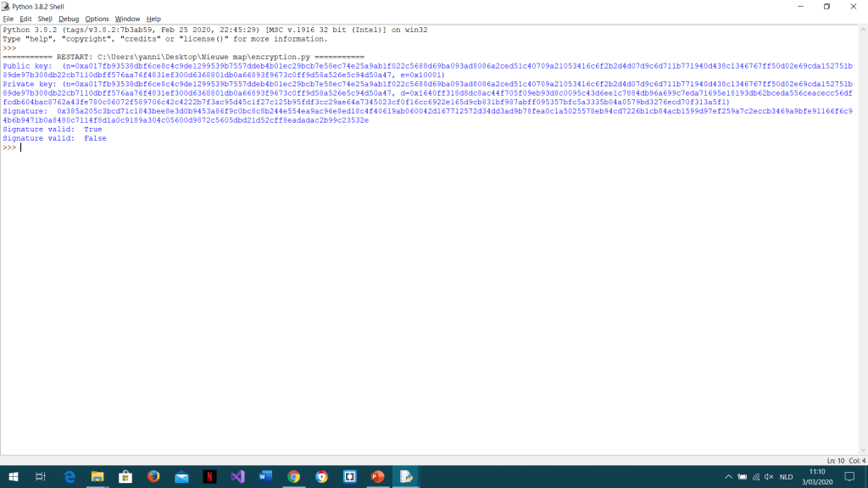Open Task View from the taskbar
Screen dimensions: 868x488
tap(41, 477)
